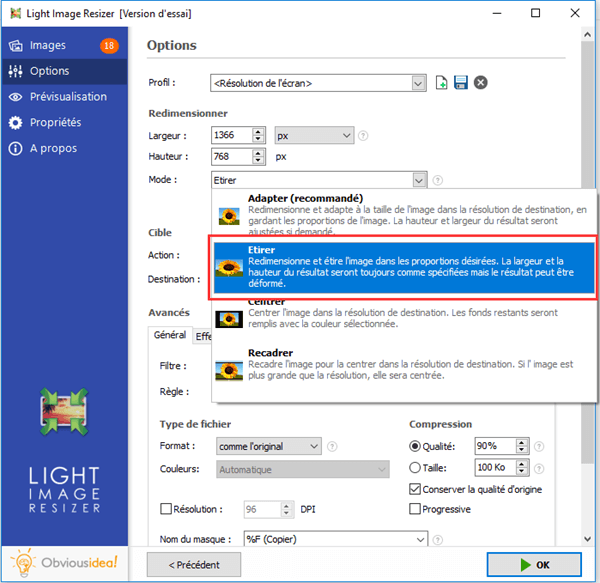Minimize the application window
Screen dimensions: 600x583
pyautogui.click(x=497, y=13)
